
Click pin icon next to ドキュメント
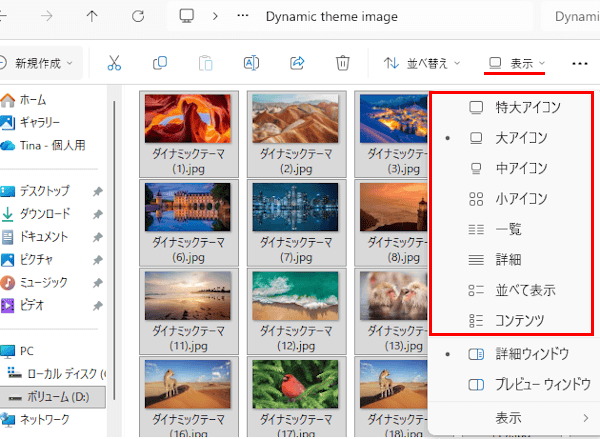click(98, 237)
